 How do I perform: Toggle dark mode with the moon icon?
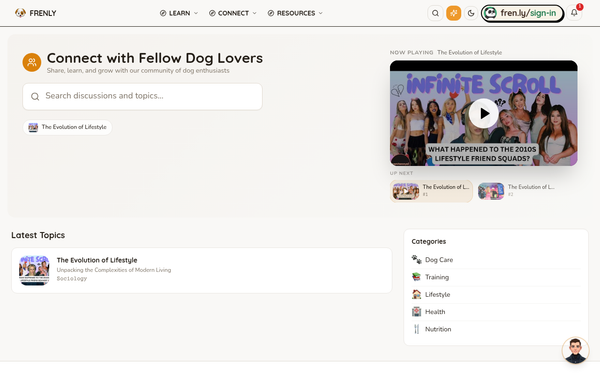point(471,13)
